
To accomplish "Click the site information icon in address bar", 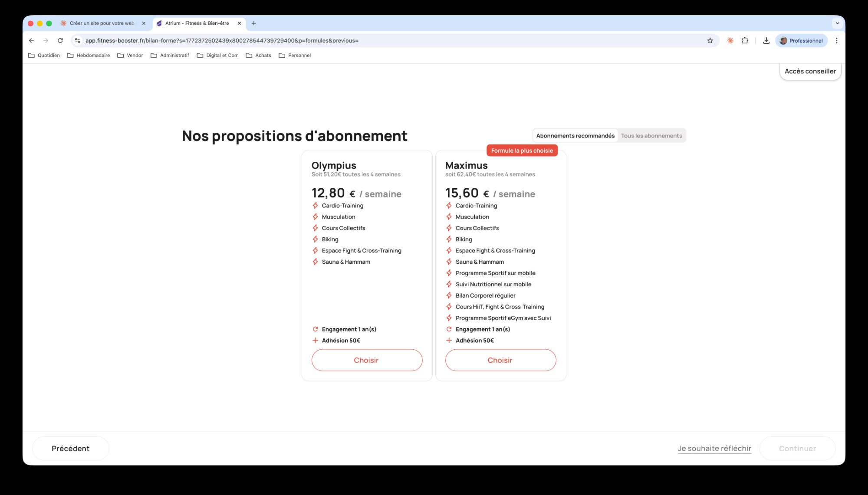I will click(x=77, y=40).
